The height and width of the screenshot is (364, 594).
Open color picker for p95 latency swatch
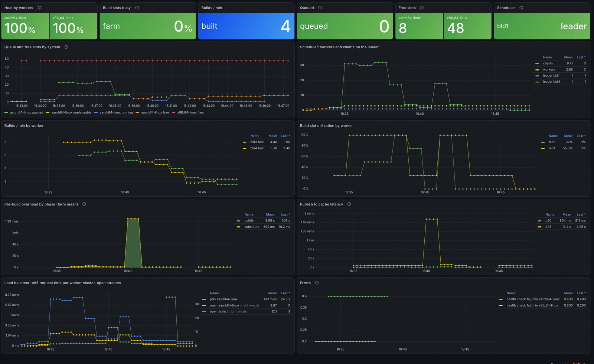point(539,227)
